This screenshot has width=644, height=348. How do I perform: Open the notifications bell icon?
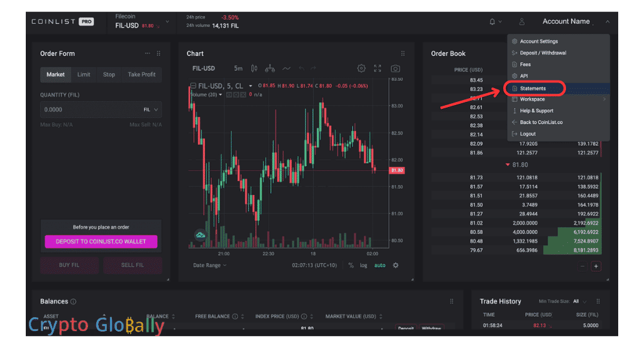[x=492, y=22]
